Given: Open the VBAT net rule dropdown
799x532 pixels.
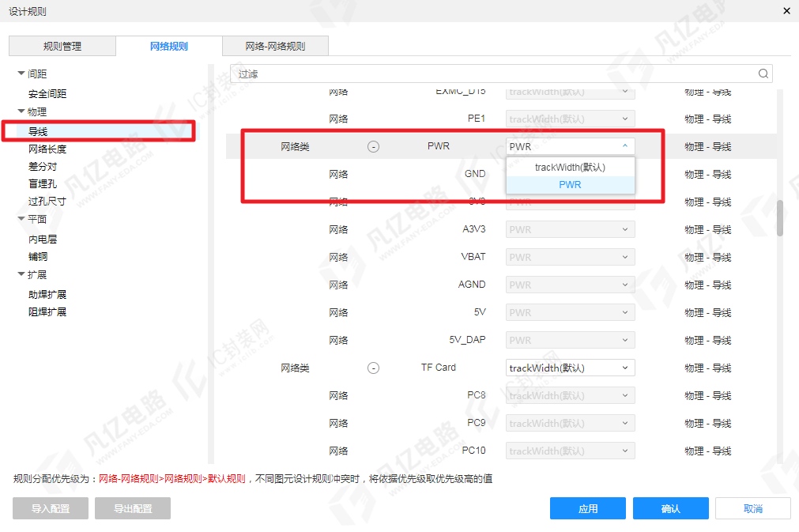Looking at the screenshot, I should point(570,257).
